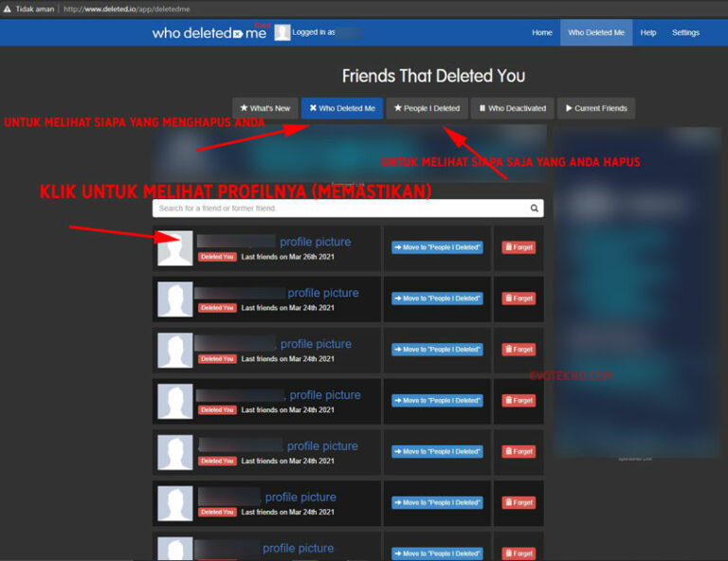
Task: Open Help from the navigation bar
Action: pyautogui.click(x=647, y=32)
